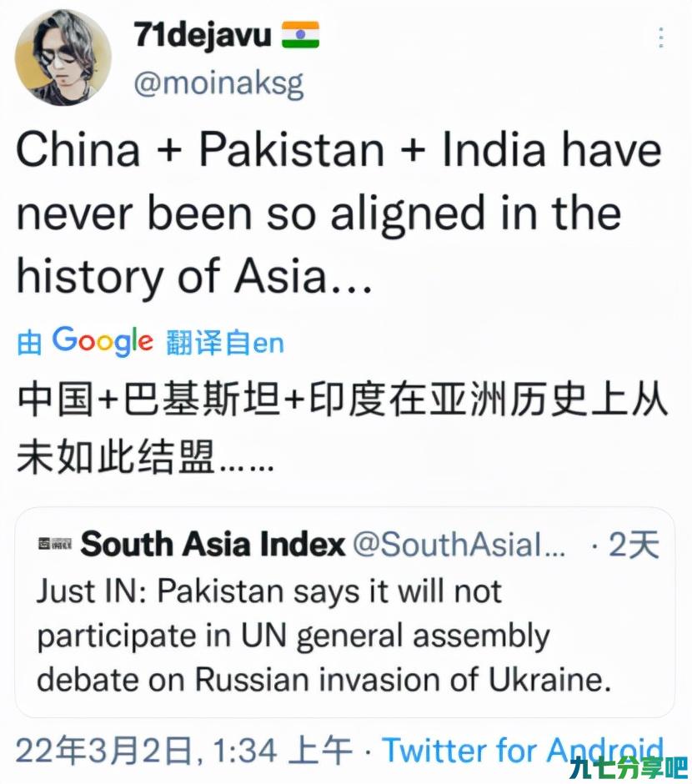
Task: Click the 2天 quoted tweet timestamp
Action: (x=633, y=544)
